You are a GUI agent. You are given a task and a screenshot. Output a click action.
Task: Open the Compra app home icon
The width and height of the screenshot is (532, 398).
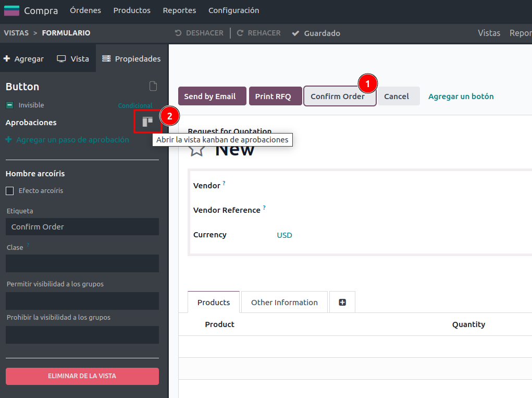(x=11, y=10)
